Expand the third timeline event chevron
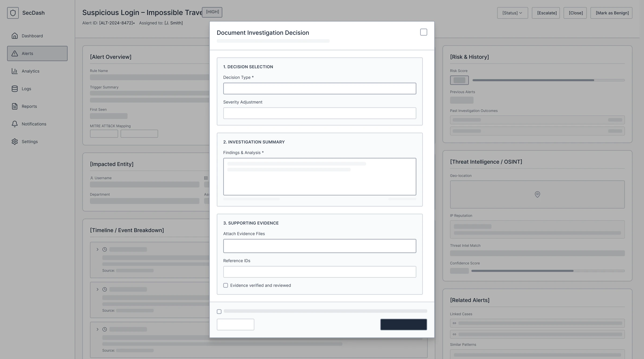The height and width of the screenshot is (359, 644). coord(97,329)
